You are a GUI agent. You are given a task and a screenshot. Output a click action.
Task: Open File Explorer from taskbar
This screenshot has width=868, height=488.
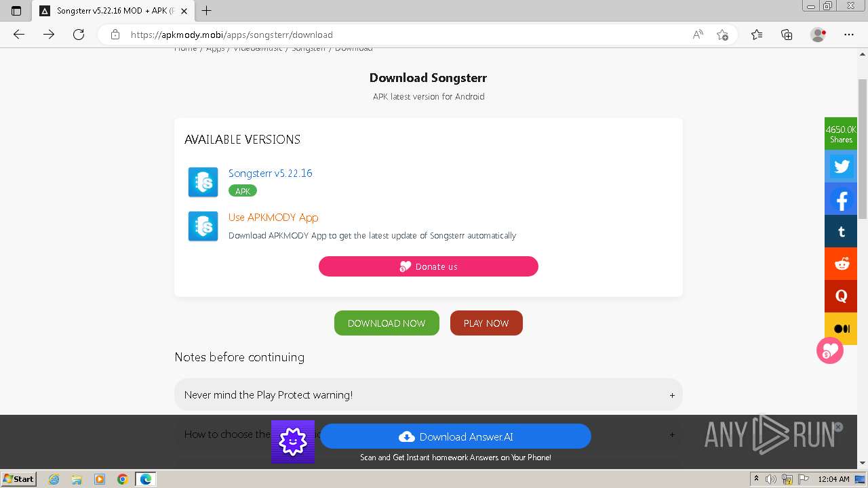click(77, 479)
